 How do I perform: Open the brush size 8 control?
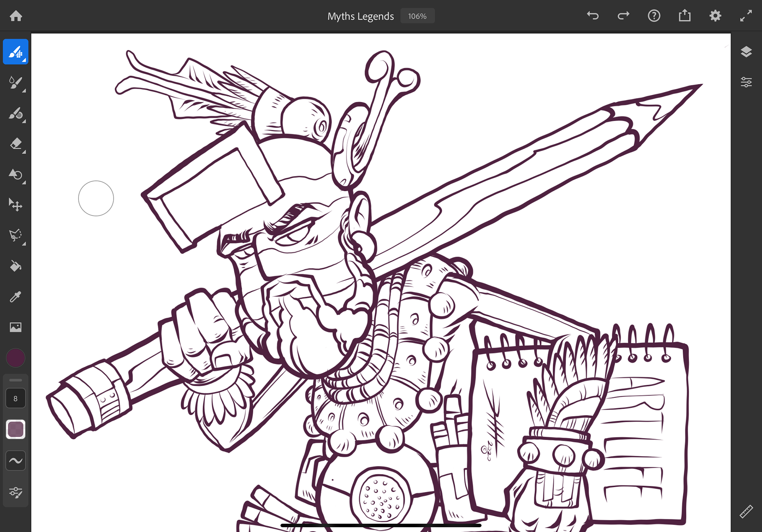point(15,398)
